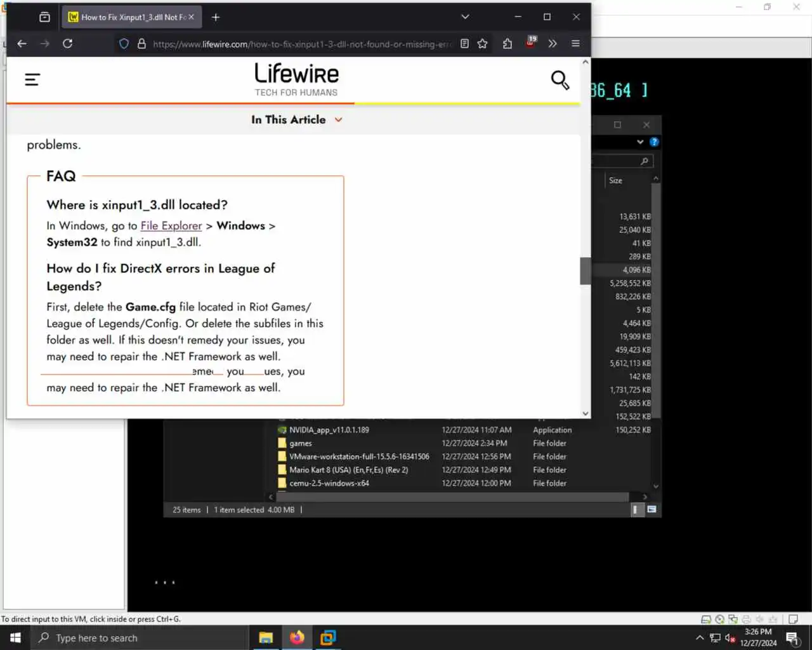Click the VMware CD/DVD status icon
The image size is (812, 650).
719,619
